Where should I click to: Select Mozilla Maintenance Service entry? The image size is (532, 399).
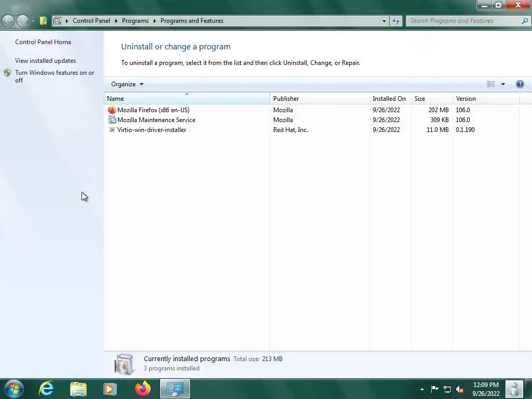point(156,120)
